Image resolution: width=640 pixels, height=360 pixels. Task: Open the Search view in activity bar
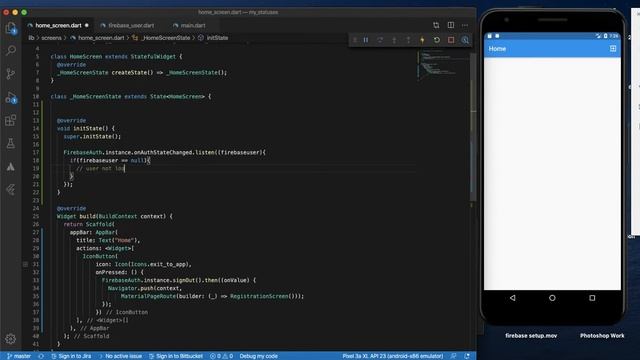(x=11, y=51)
